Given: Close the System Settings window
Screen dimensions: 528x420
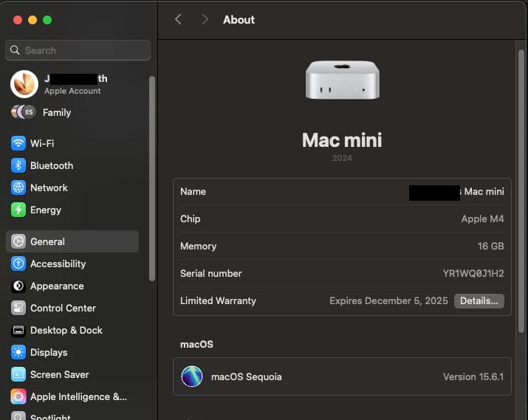Looking at the screenshot, I should coord(18,20).
